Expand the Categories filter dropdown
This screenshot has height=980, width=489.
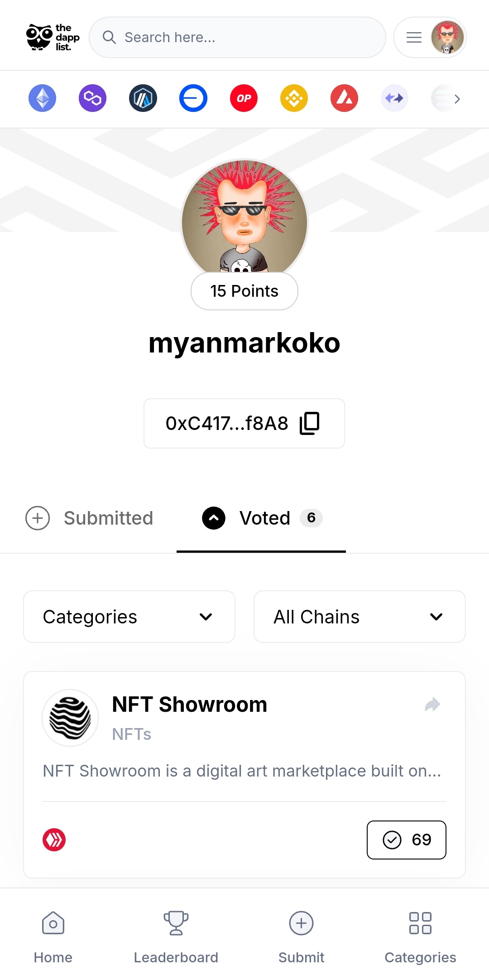[129, 617]
